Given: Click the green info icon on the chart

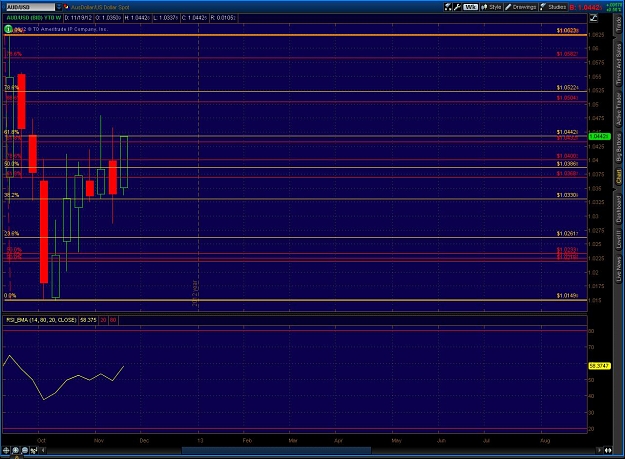Looking at the screenshot, I should (8, 29).
